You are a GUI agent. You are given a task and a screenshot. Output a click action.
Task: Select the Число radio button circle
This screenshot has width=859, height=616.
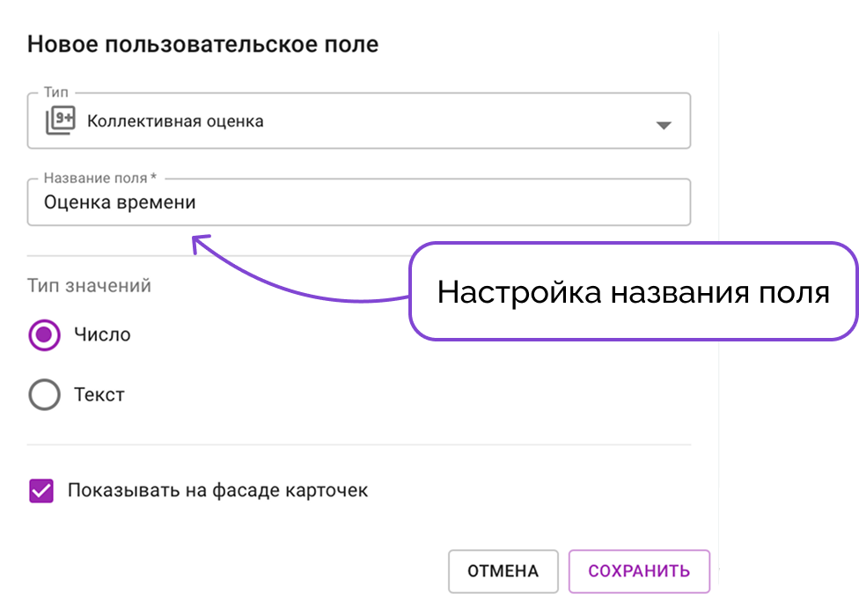pos(44,334)
